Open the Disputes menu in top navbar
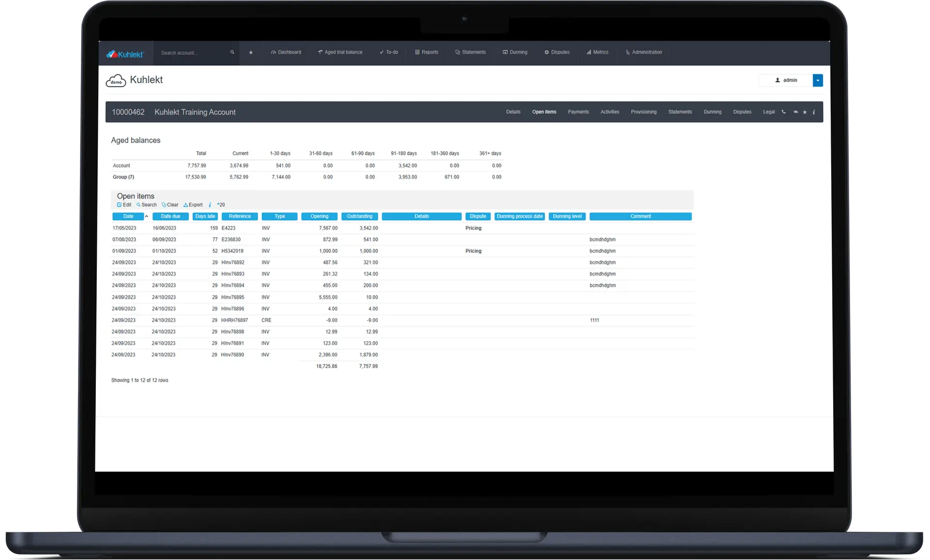 coord(557,52)
